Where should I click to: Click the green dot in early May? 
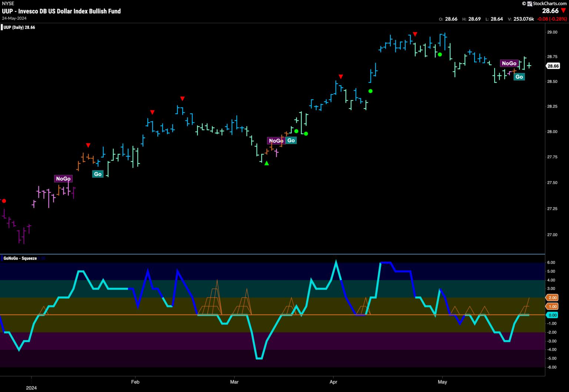click(x=440, y=54)
